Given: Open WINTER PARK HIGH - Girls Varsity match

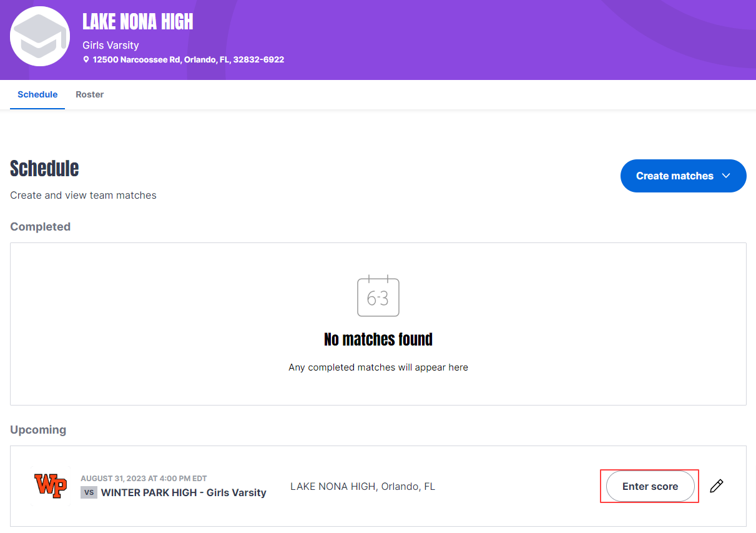Looking at the screenshot, I should (x=184, y=492).
